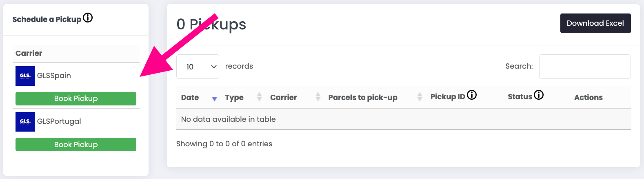The height and width of the screenshot is (179, 644).
Task: Click the Carrier column sort arrows
Action: [318, 97]
